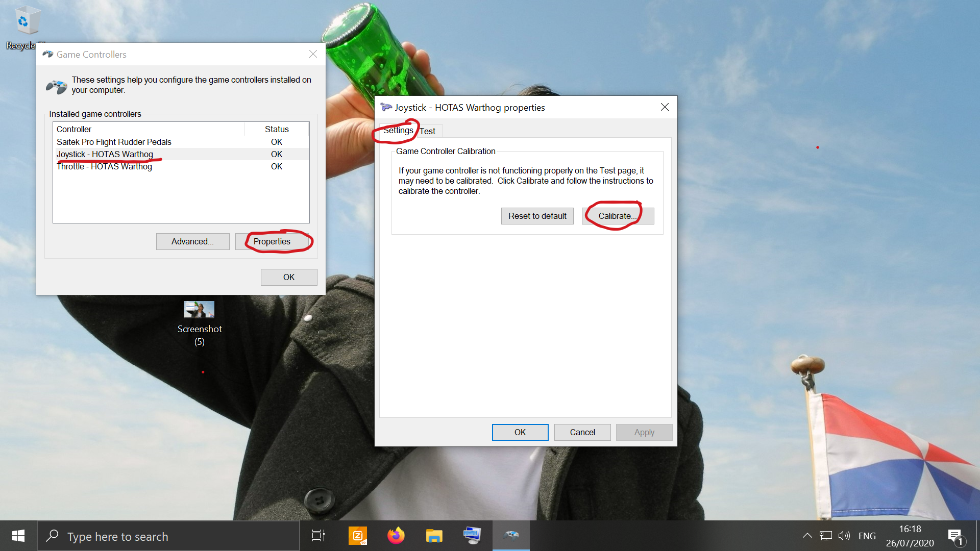Open the taskbar clock and date
Image resolution: width=980 pixels, height=551 pixels.
point(910,536)
